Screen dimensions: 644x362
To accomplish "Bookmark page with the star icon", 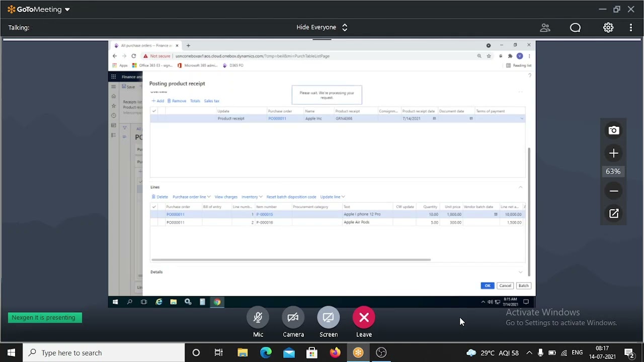I will coord(489,56).
